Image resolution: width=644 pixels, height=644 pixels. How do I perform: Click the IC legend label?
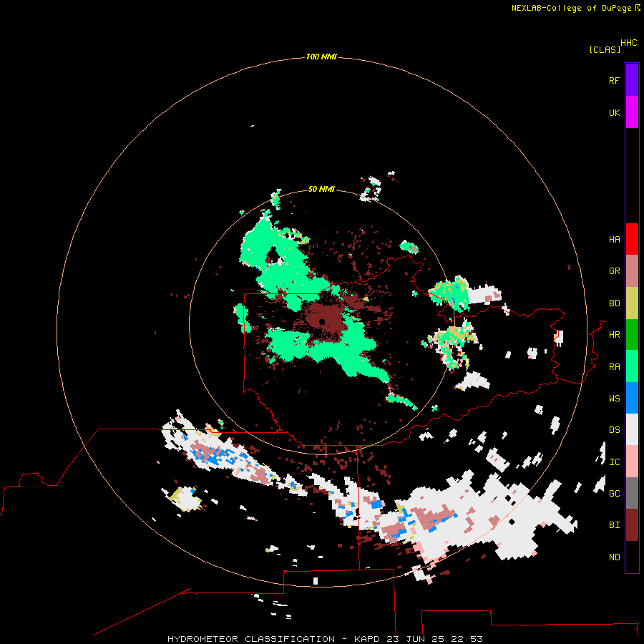[x=614, y=462]
